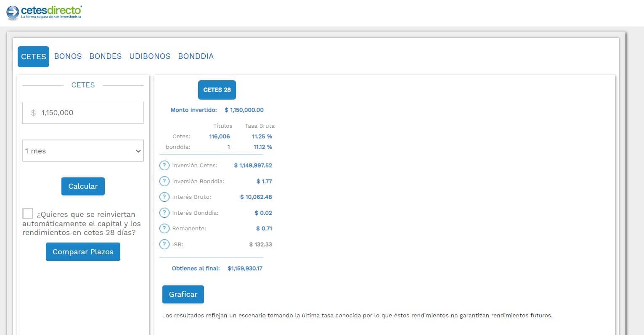
Task: Click the Remanente amount $0.71
Action: pos(264,229)
